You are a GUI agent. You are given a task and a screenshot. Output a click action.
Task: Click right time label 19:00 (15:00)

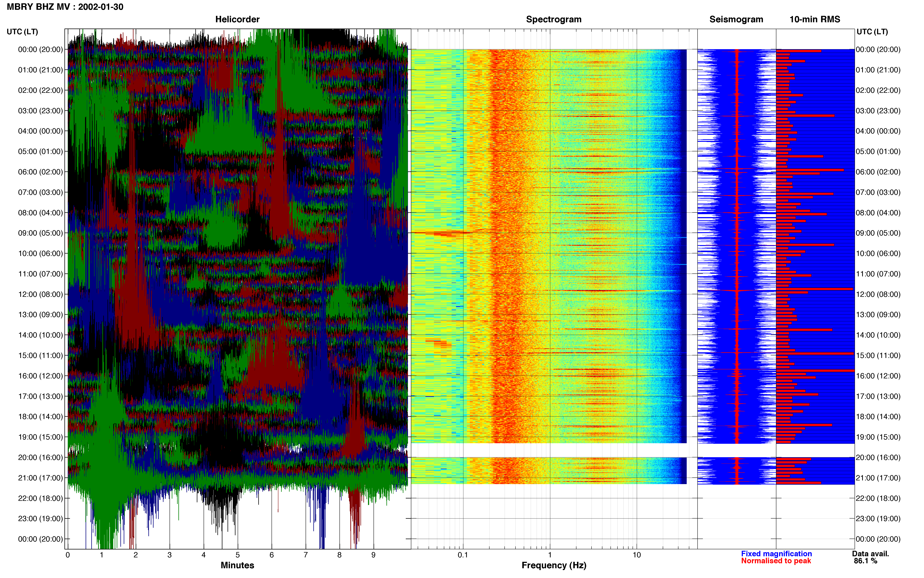coord(878,437)
